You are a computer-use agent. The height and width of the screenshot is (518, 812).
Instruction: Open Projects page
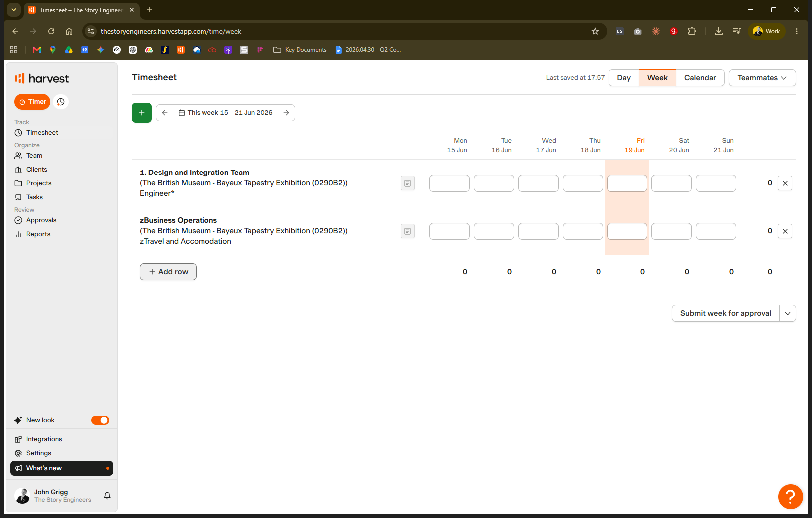coord(39,183)
